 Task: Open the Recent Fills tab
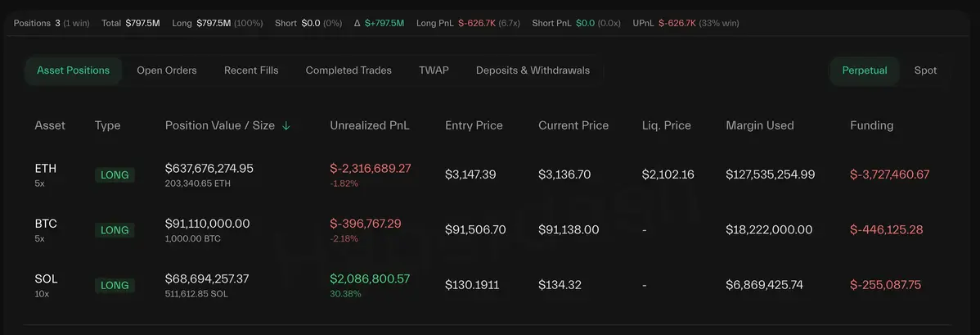point(251,70)
